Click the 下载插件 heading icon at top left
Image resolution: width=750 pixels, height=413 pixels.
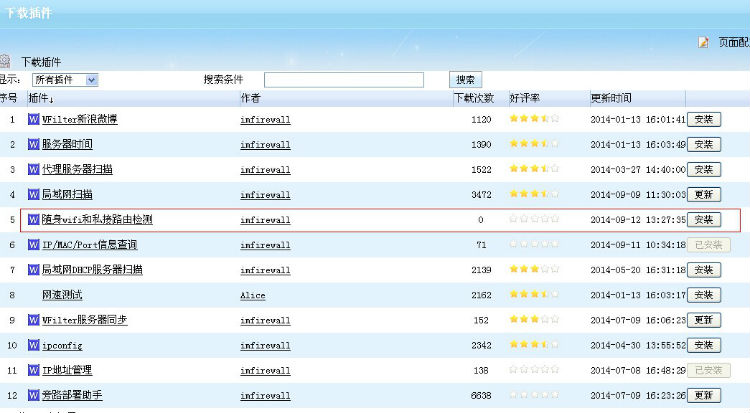6,62
